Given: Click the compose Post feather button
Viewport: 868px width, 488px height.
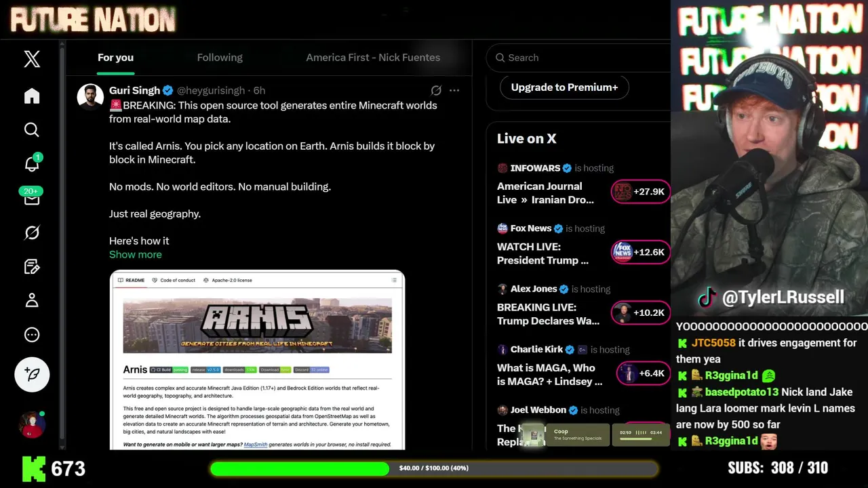Looking at the screenshot, I should [x=32, y=374].
